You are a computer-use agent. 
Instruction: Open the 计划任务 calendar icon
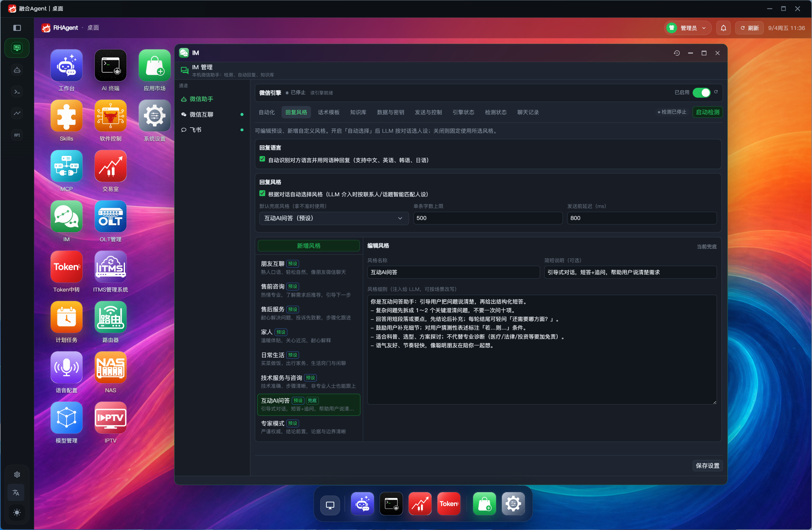(x=66, y=317)
